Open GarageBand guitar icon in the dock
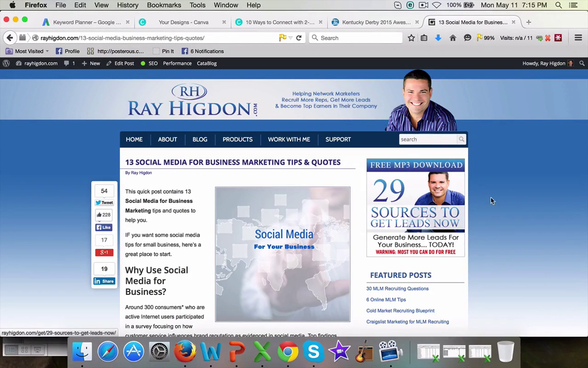 click(x=364, y=352)
